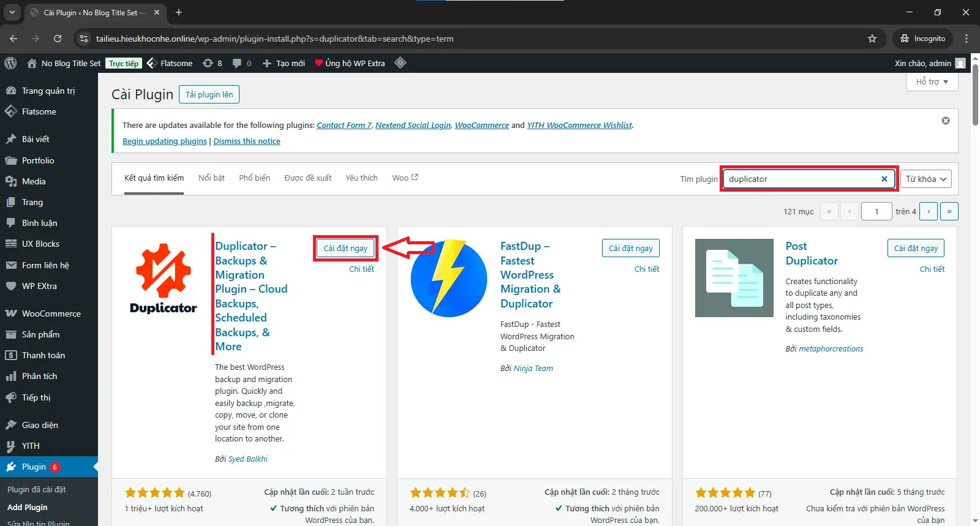Click the Duplicator plugin logo thumbnail

tap(163, 278)
